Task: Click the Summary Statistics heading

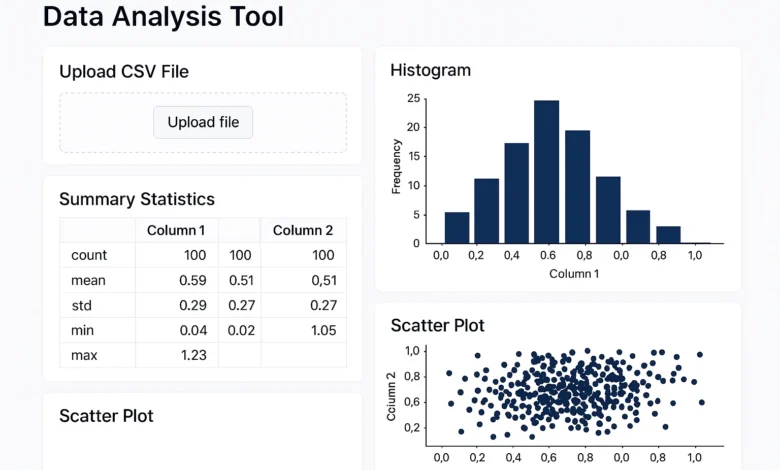Action: [136, 199]
